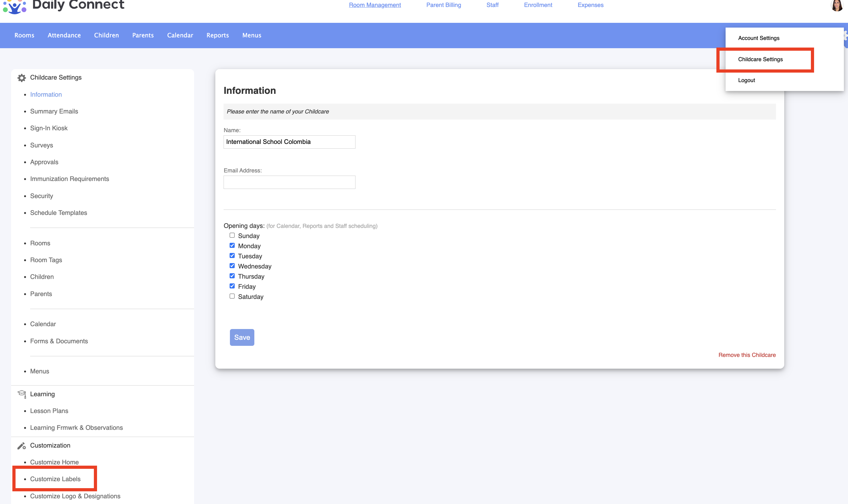
Task: Open the user profile avatar
Action: (x=837, y=5)
